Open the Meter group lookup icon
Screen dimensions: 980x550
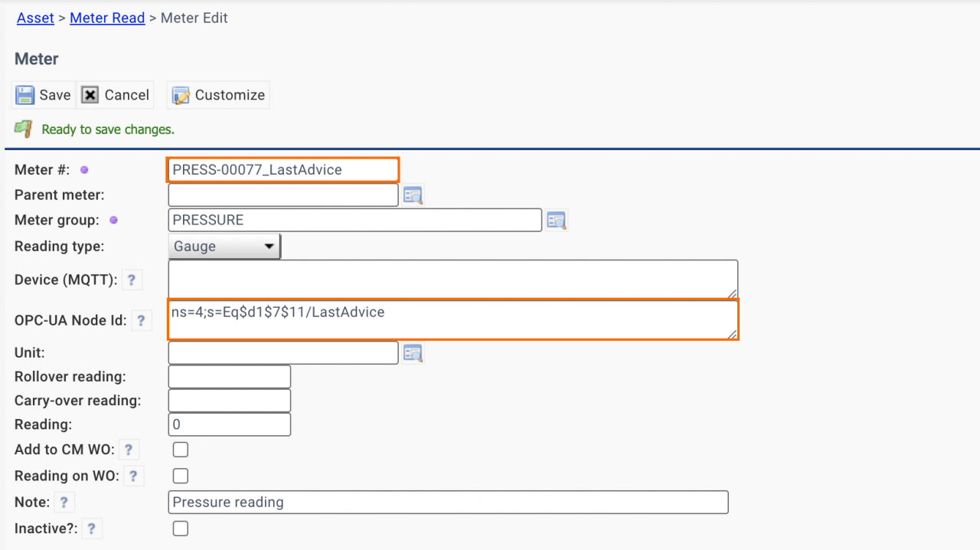[557, 221]
